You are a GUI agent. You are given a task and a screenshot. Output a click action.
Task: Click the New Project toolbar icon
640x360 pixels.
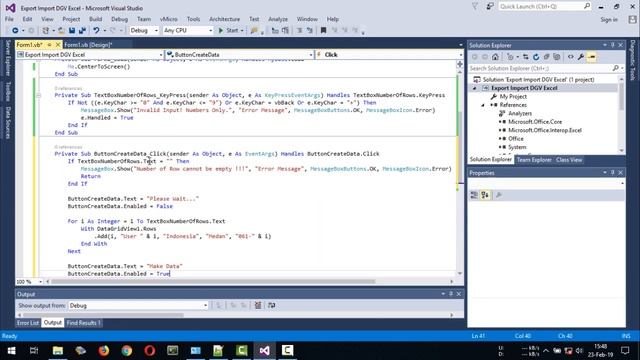[x=46, y=31]
